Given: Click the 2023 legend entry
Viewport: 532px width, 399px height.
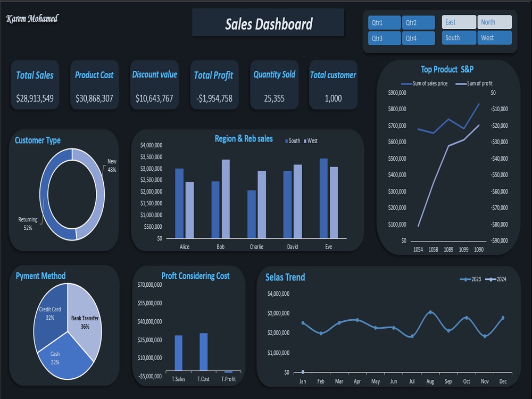Looking at the screenshot, I should 471,279.
